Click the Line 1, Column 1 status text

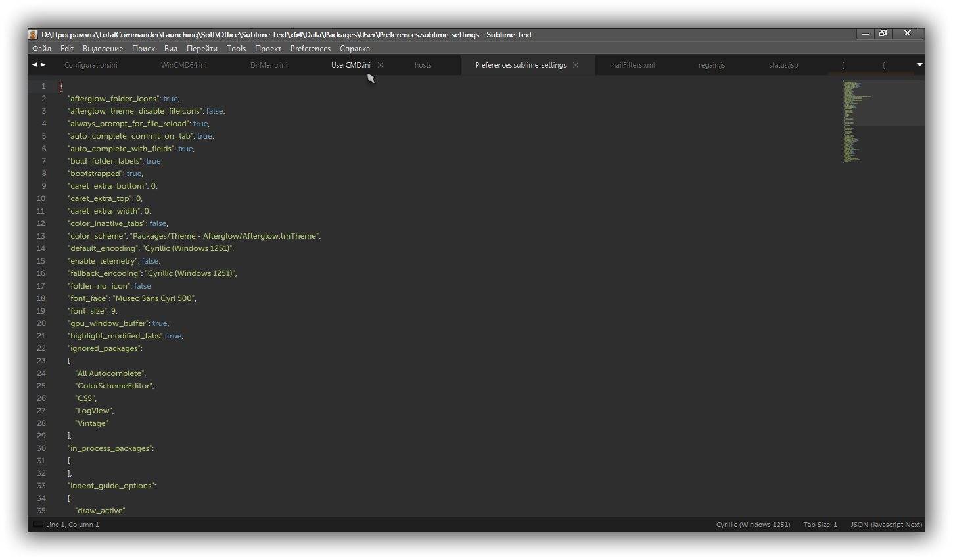pos(72,525)
